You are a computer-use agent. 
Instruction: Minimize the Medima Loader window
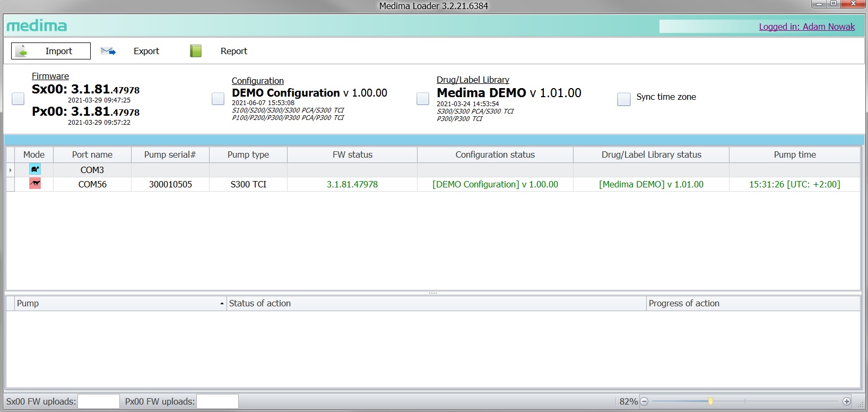point(820,4)
